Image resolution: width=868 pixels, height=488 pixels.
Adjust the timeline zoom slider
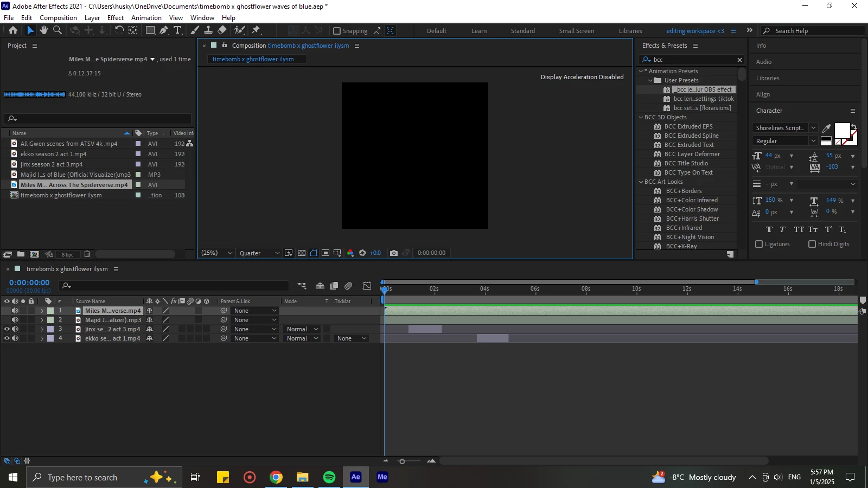(x=402, y=461)
